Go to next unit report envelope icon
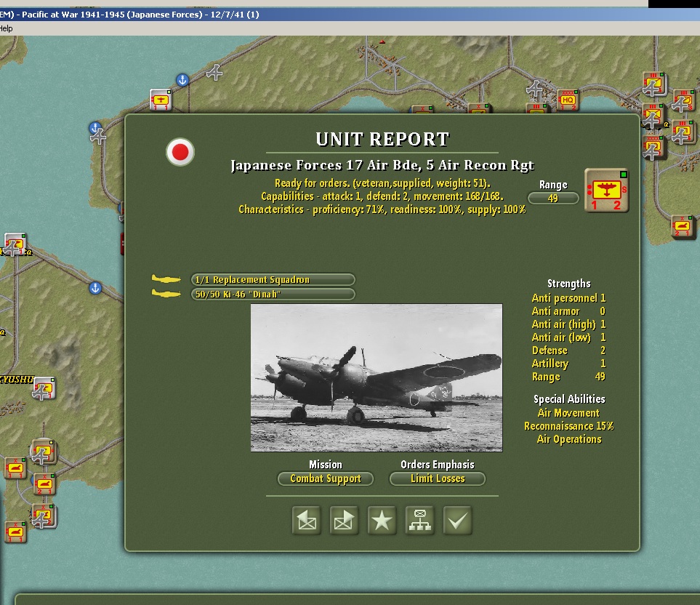Viewport: 700px width, 605px height. tap(345, 521)
